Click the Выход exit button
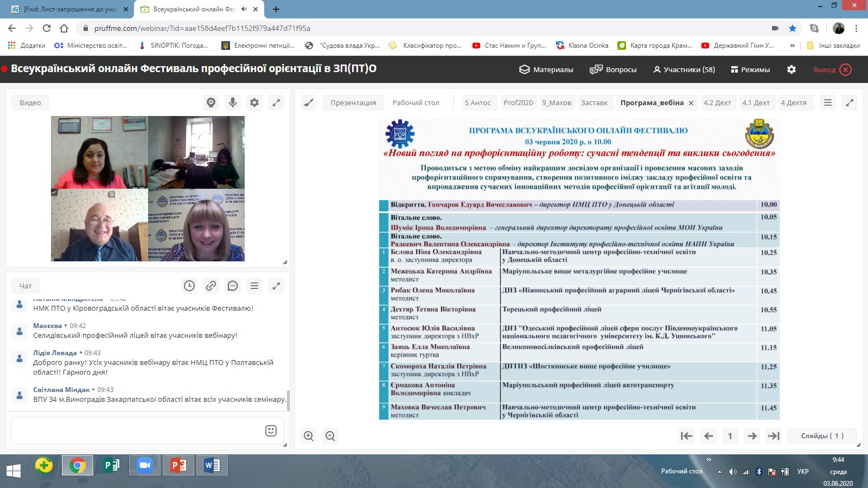 pos(832,69)
